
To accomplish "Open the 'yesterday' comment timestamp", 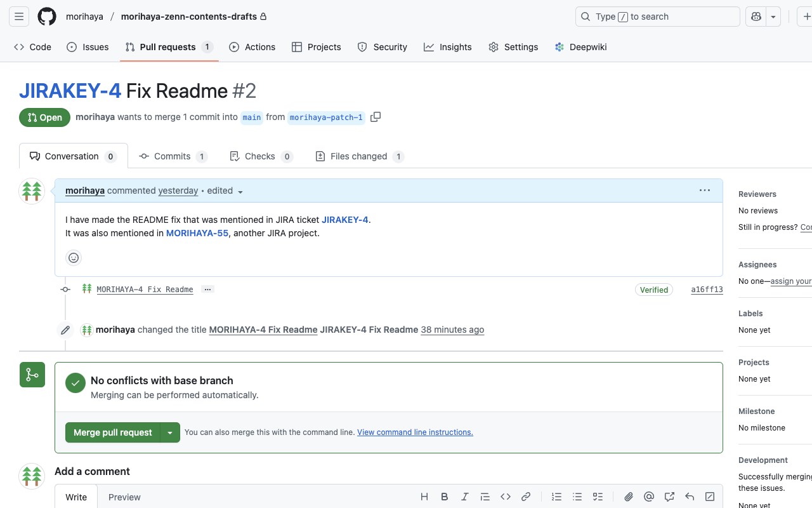I will coord(178,190).
